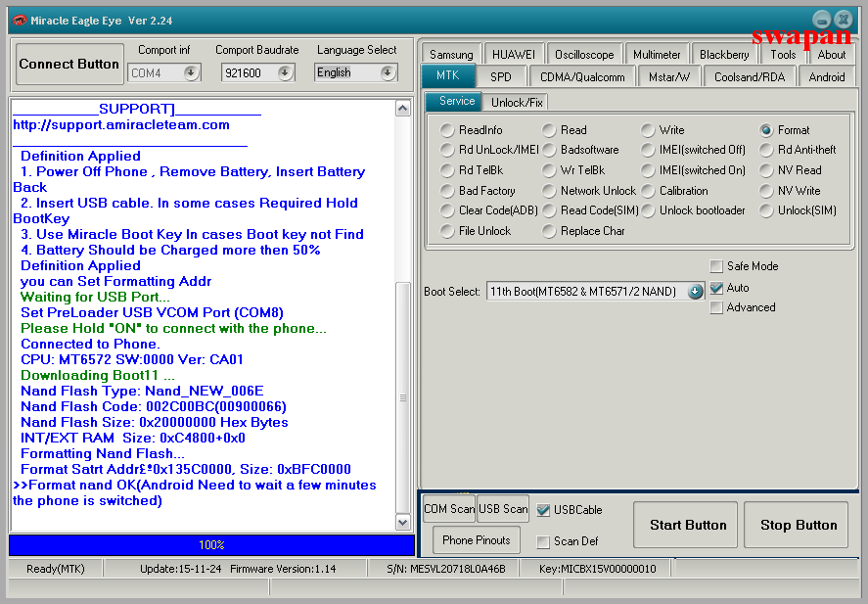Choose the NV Write radio option
This screenshot has height=604, width=868.
(766, 191)
